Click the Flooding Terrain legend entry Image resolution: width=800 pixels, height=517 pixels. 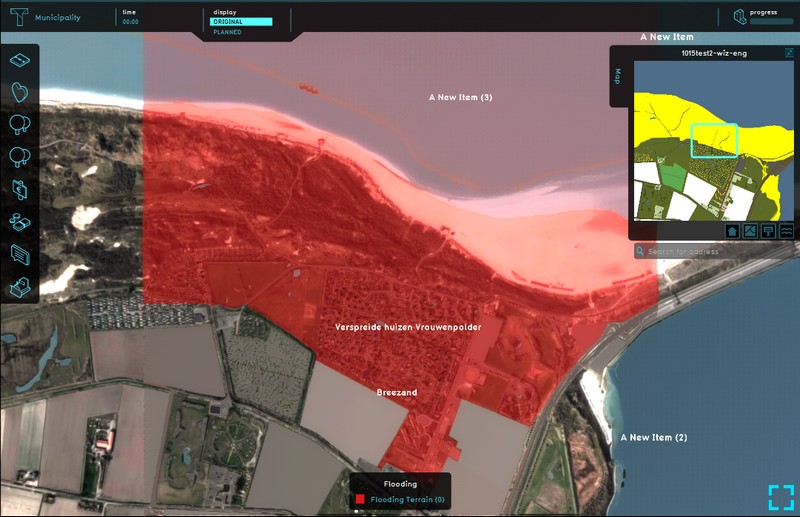coord(407,499)
